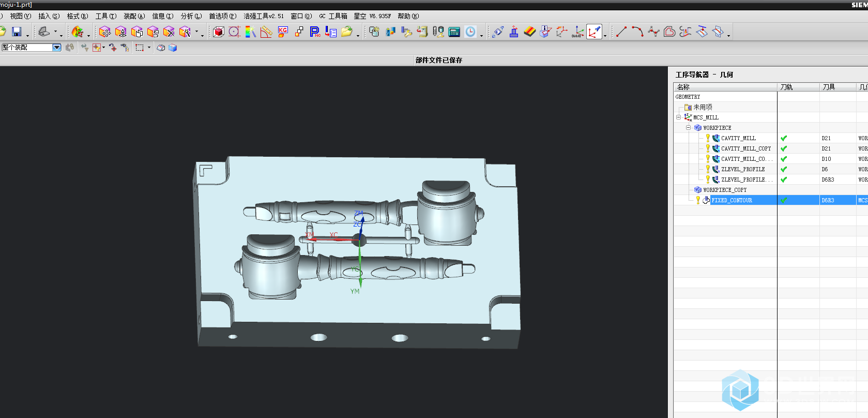Open the 首选项(P) menu

pyautogui.click(x=223, y=16)
